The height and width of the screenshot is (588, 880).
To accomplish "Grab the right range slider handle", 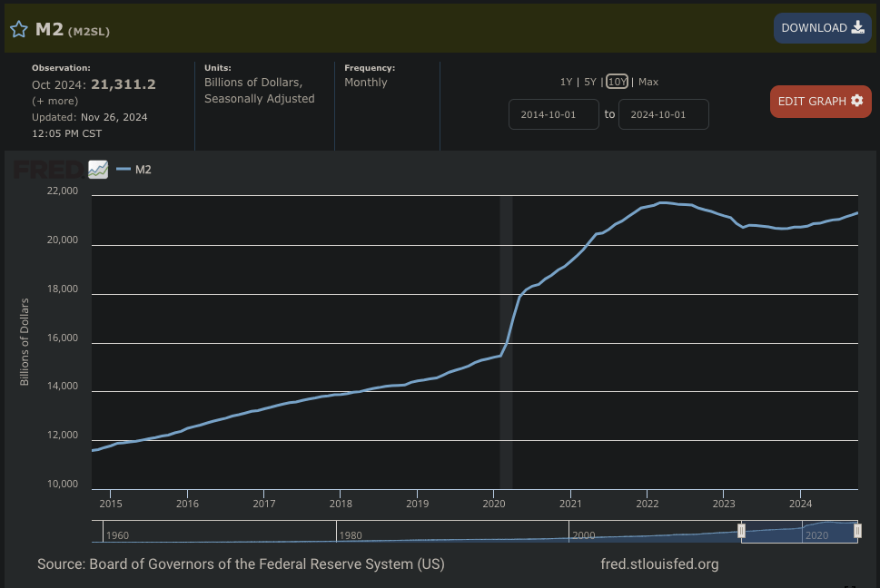I will (x=857, y=531).
